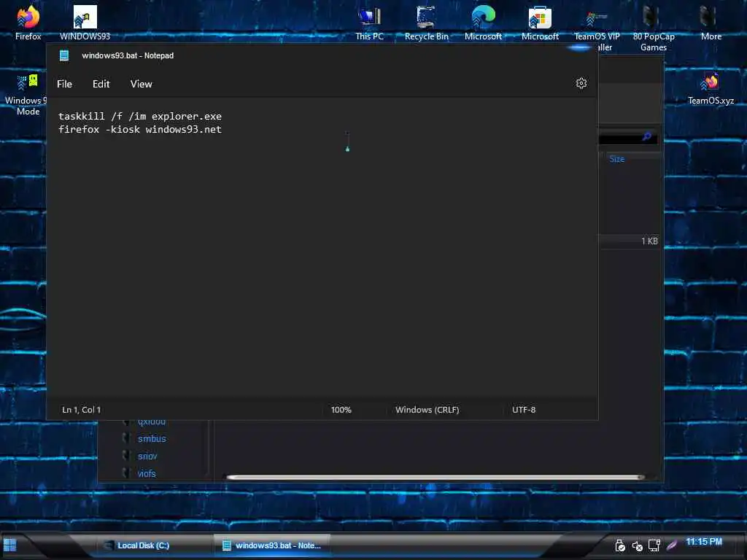Open the TeamOS.xyz desktop shortcut

pos(711,88)
